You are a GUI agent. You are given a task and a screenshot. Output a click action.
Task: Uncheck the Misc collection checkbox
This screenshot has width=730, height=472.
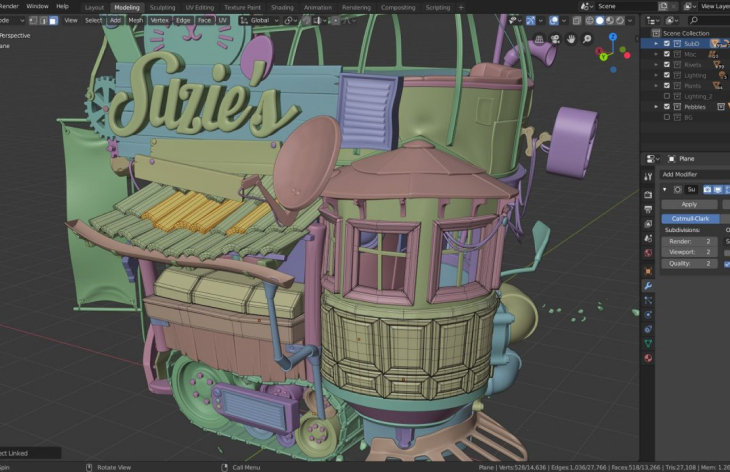(667, 54)
